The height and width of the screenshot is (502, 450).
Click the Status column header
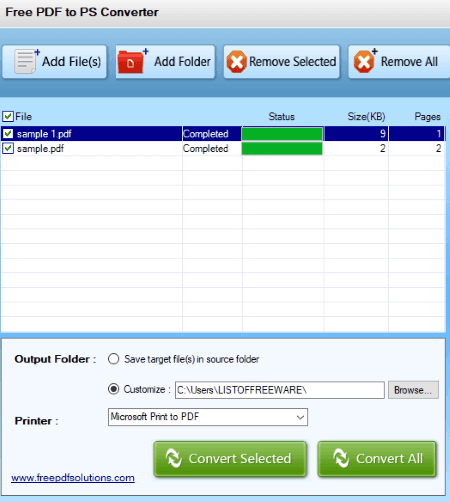pos(282,117)
